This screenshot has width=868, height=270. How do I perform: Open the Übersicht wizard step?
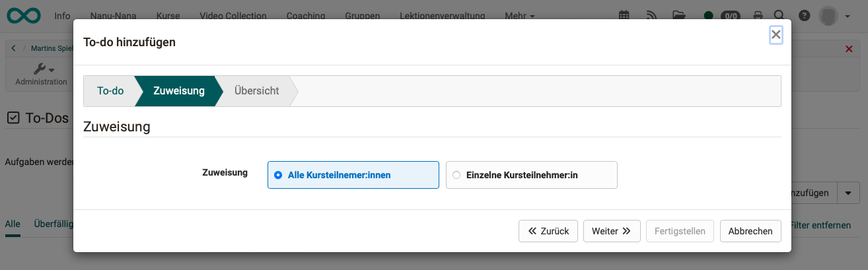[x=257, y=91]
